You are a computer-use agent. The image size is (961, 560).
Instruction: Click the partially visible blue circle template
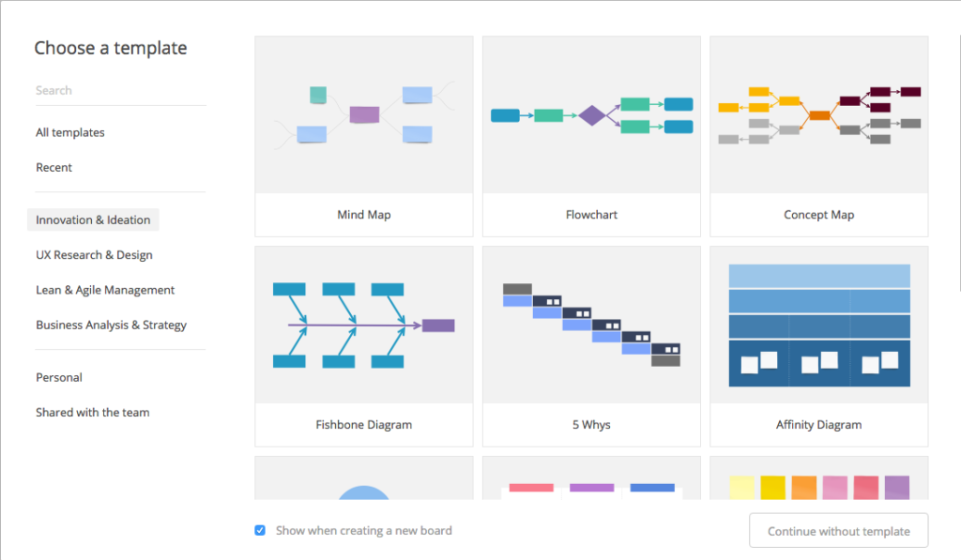tap(364, 477)
